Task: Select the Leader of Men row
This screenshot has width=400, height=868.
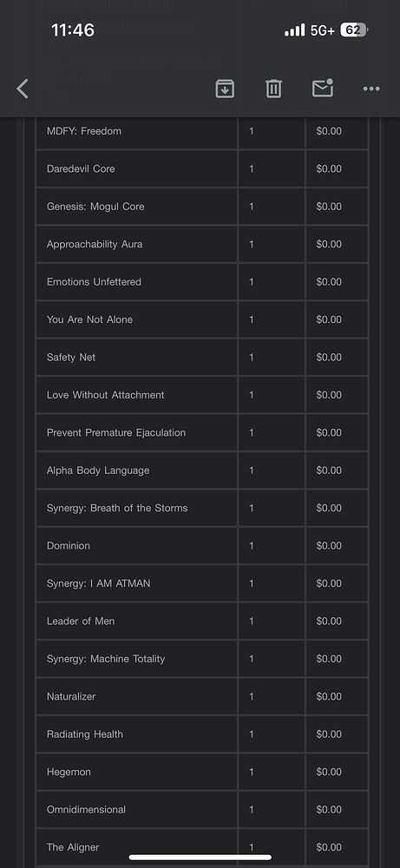Action: coord(202,621)
